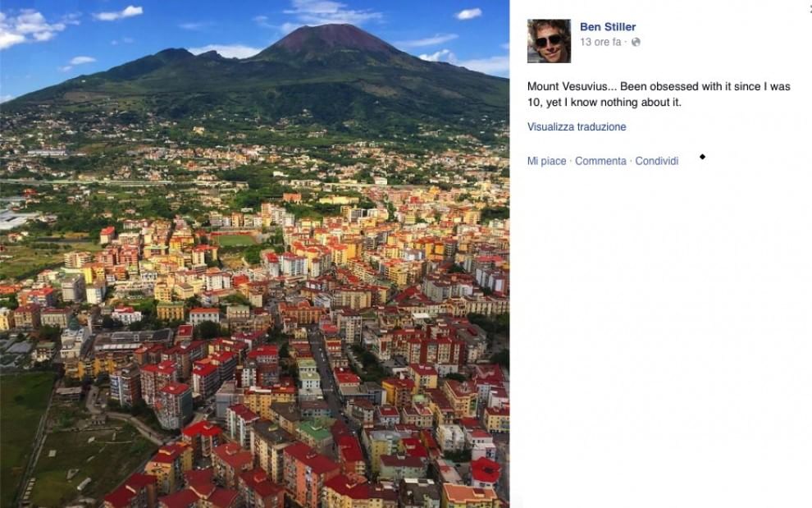The height and width of the screenshot is (508, 812).
Task: Click the sunglasses in the profile photo
Action: [548, 40]
